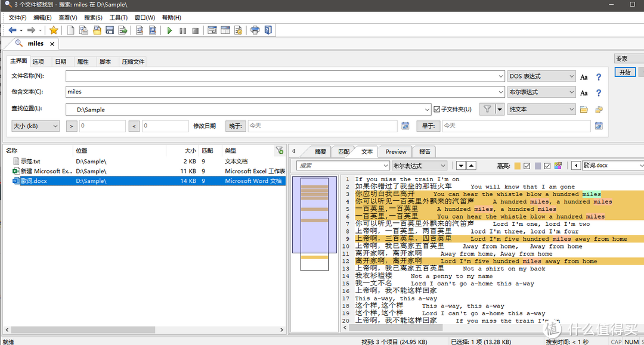Open Favorites via the star icon
644x345 pixels.
point(54,30)
